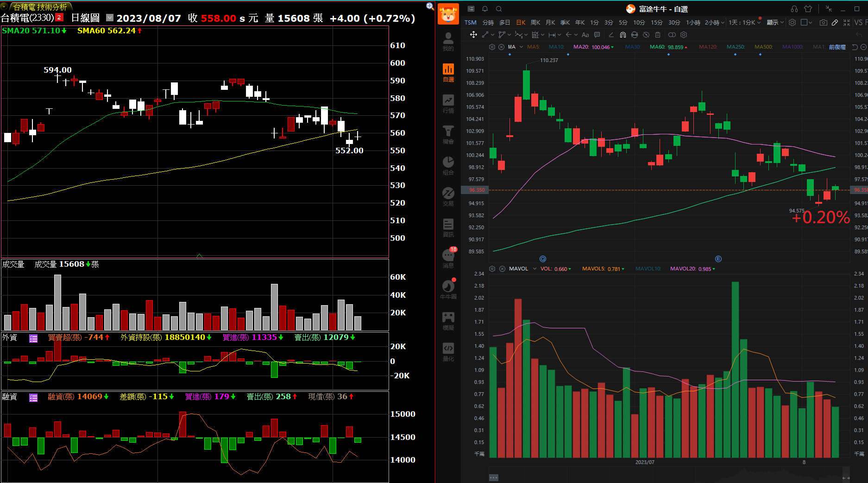
Task: Toggle hide drawings eye icon
Action: (x=646, y=35)
